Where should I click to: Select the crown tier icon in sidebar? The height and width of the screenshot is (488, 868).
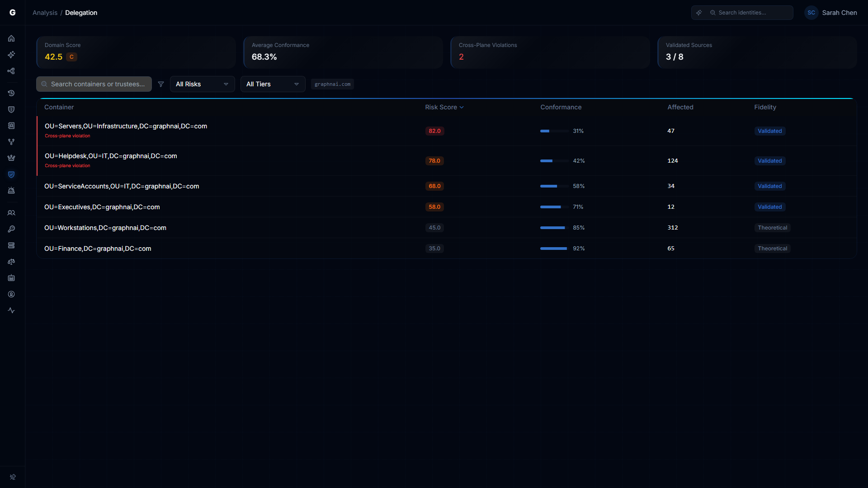(11, 158)
